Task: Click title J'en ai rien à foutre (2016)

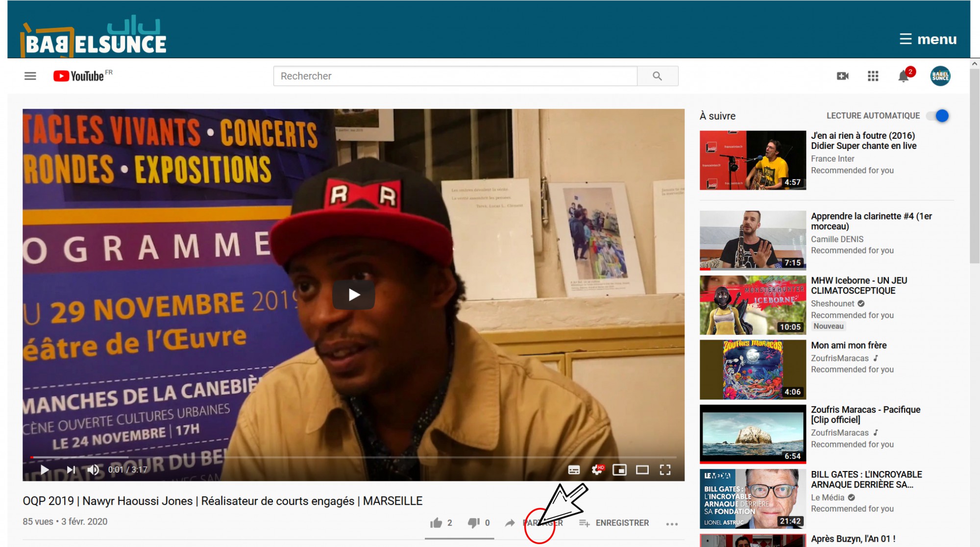Action: tap(864, 141)
